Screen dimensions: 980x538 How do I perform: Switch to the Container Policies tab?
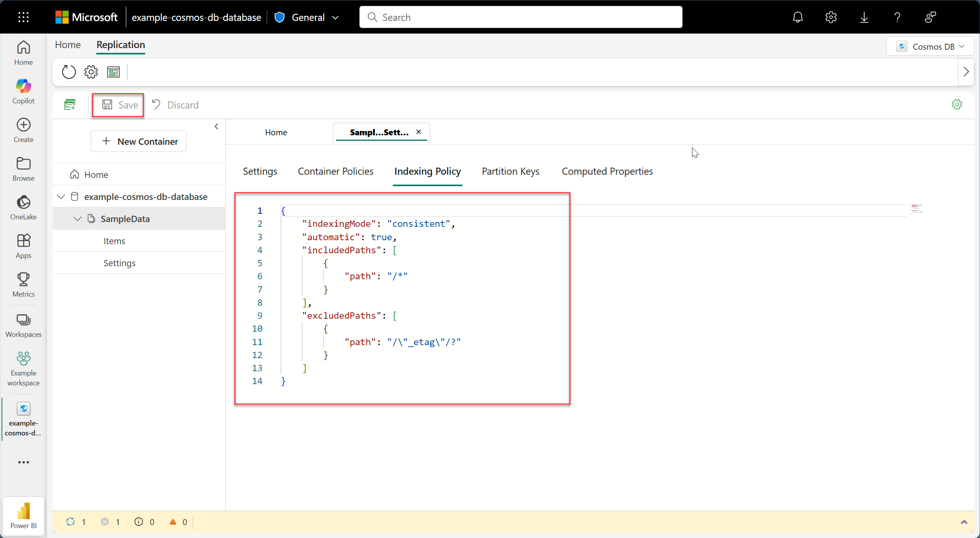335,171
